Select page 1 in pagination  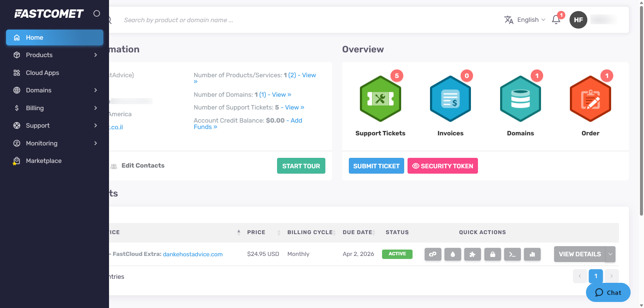(596, 276)
